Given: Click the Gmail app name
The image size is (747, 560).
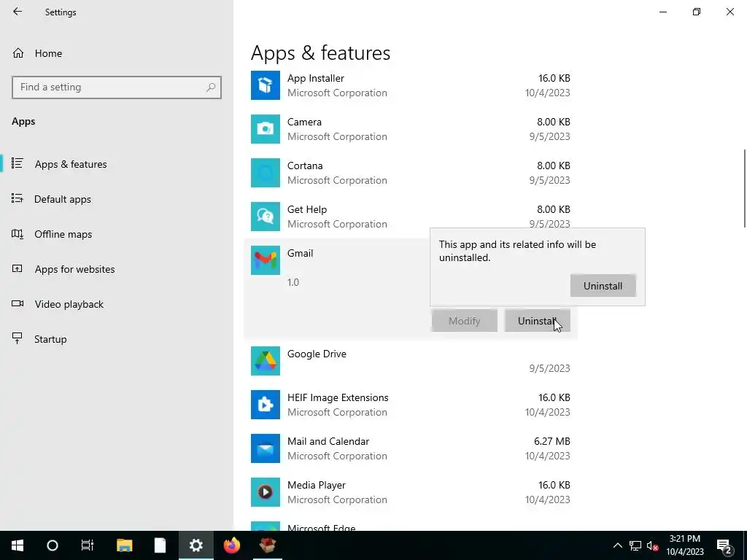Looking at the screenshot, I should [x=300, y=253].
